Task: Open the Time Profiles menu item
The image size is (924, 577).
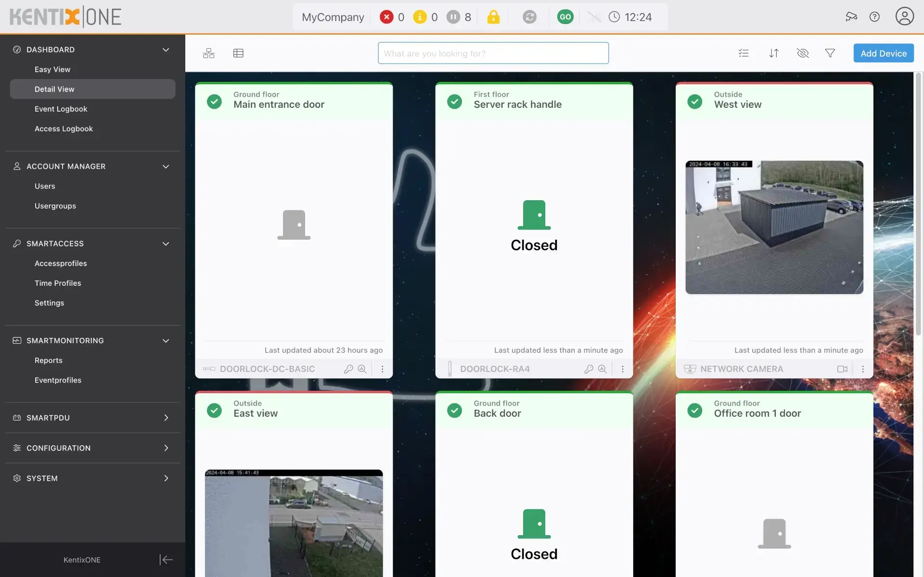Action: point(58,283)
